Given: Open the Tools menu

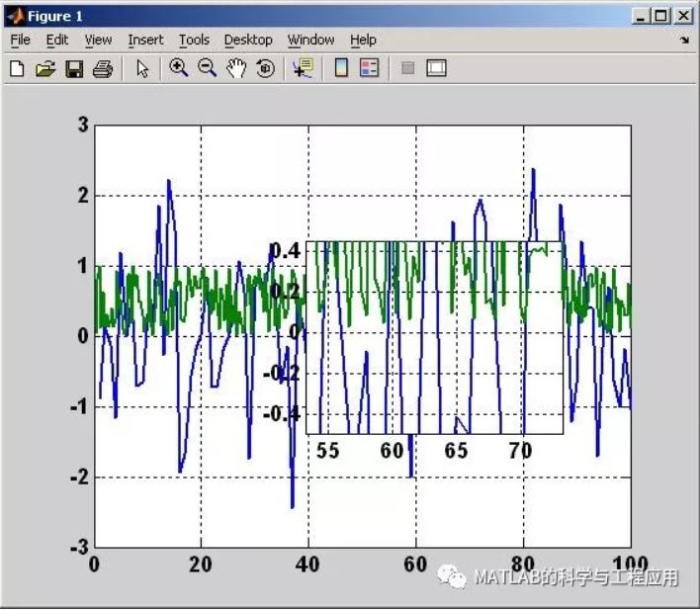Looking at the screenshot, I should 194,40.
